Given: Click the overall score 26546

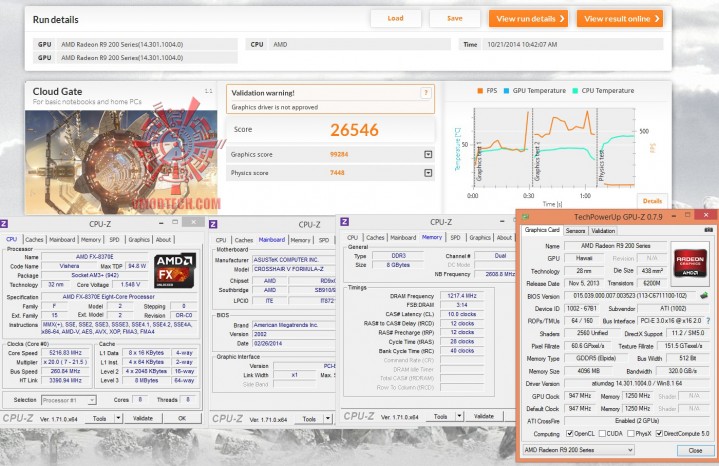Looking at the screenshot, I should pos(354,130).
